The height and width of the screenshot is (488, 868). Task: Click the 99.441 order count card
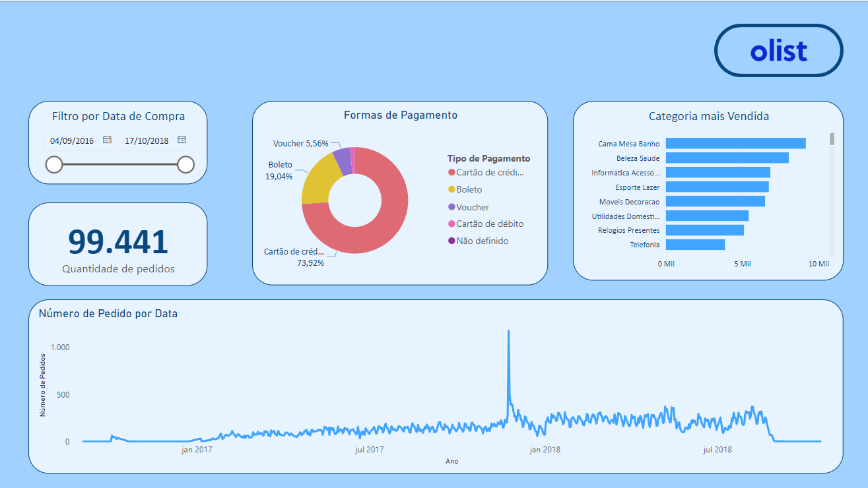pos(118,243)
